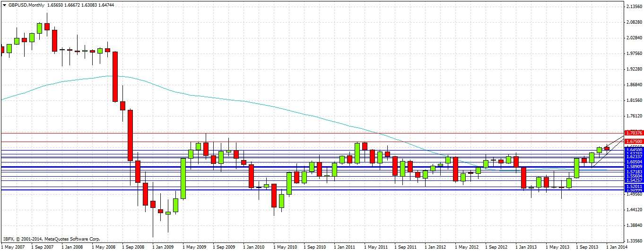Click the triangle arrow beside GBPUSD,Monthly

coord(4,5)
